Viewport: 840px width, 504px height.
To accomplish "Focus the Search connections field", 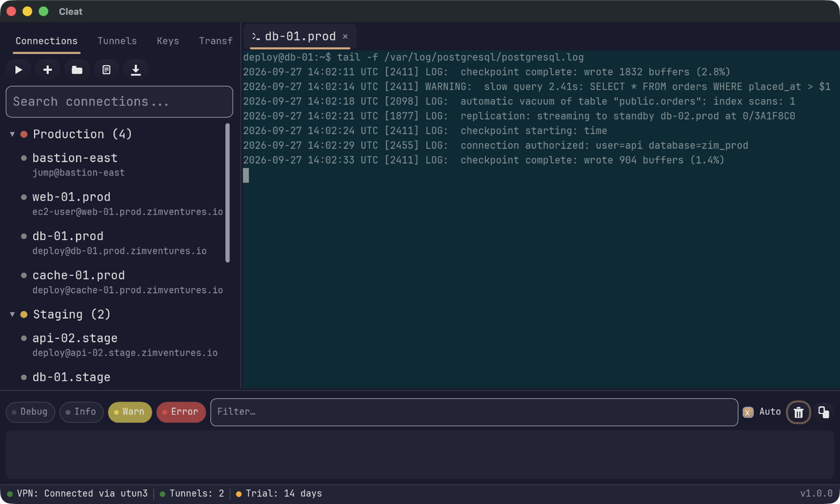I will pyautogui.click(x=119, y=102).
